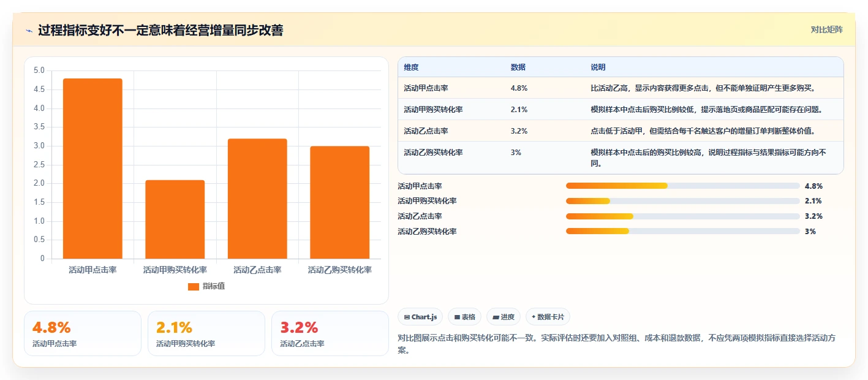
Task: Click the 2.5 y-axis tick label
Action: 39,164
